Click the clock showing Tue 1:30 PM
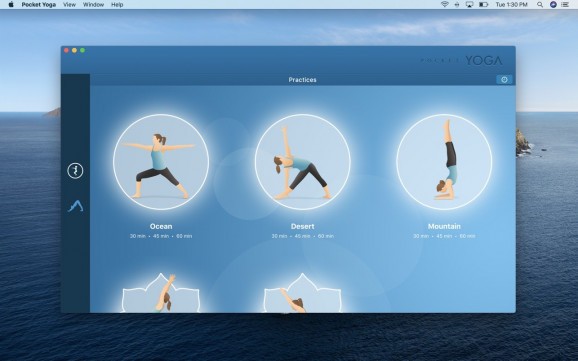 [511, 5]
